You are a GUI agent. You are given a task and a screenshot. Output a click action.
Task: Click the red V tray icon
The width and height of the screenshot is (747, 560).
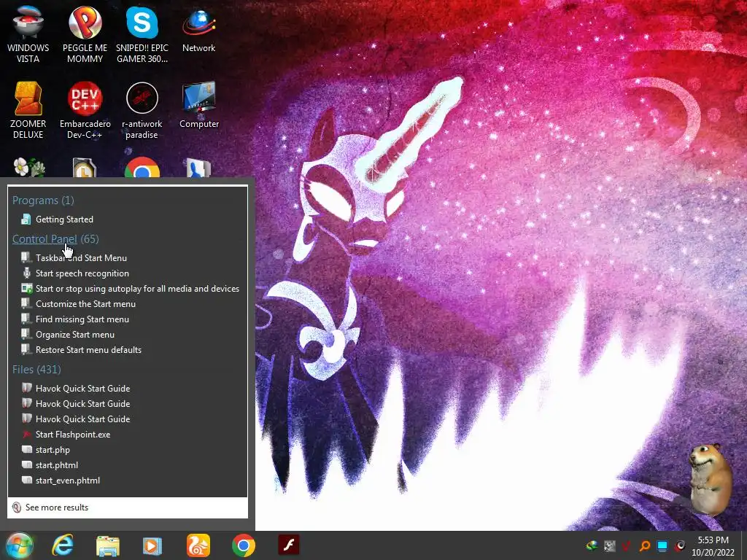click(627, 545)
